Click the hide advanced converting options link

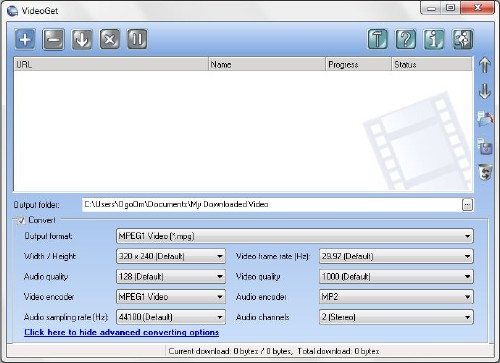[x=122, y=332]
